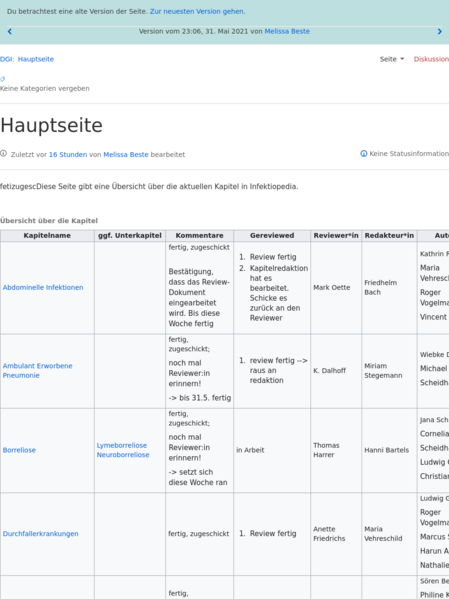Open the Neuroborreliose subchapter
This screenshot has width=449, height=599.
123,455
